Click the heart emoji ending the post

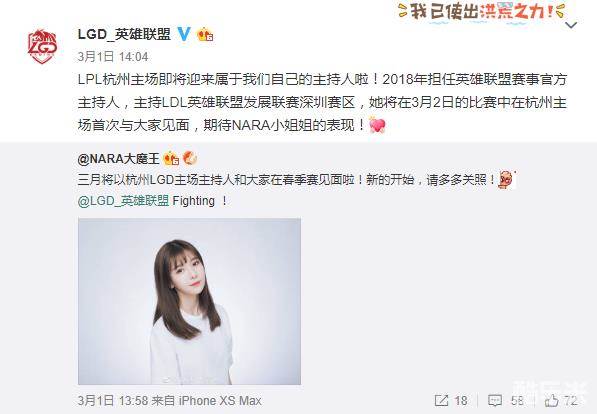(x=377, y=125)
